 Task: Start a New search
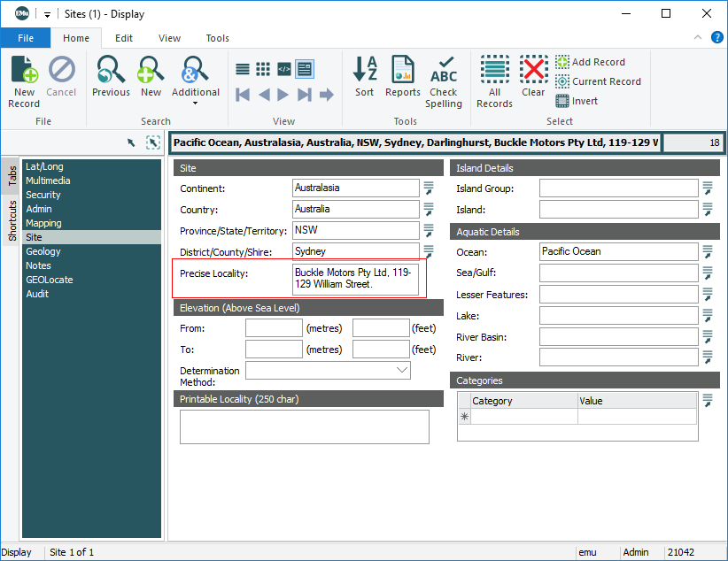[151, 80]
